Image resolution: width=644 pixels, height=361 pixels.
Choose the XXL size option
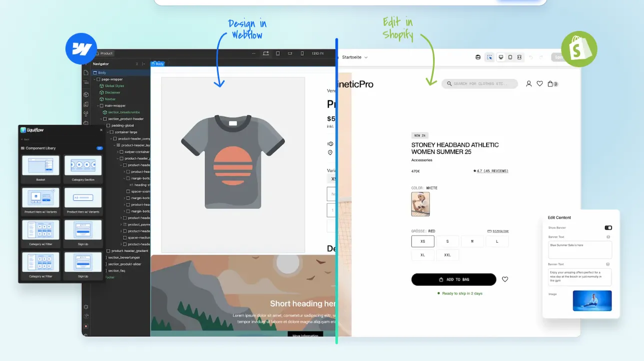(447, 255)
